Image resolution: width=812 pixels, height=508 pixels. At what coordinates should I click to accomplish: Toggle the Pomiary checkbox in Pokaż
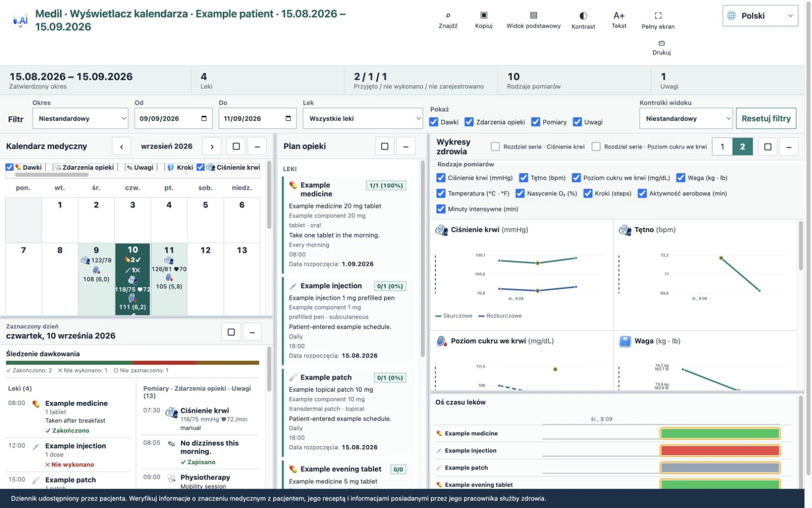tap(535, 122)
